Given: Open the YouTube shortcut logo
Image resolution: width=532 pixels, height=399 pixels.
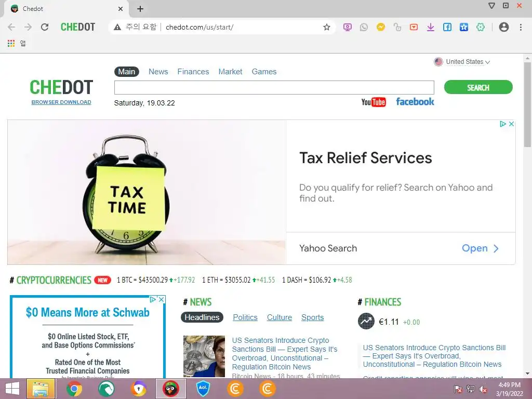Looking at the screenshot, I should 373,102.
